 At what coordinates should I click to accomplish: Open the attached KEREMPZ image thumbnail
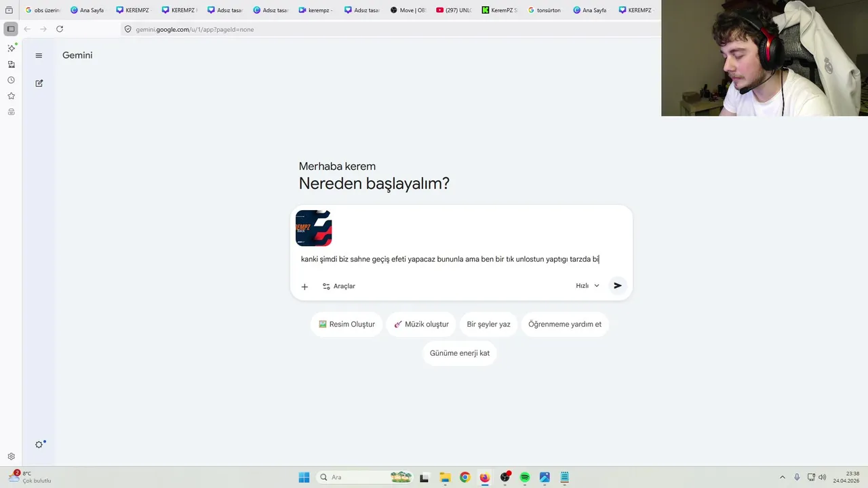click(313, 228)
